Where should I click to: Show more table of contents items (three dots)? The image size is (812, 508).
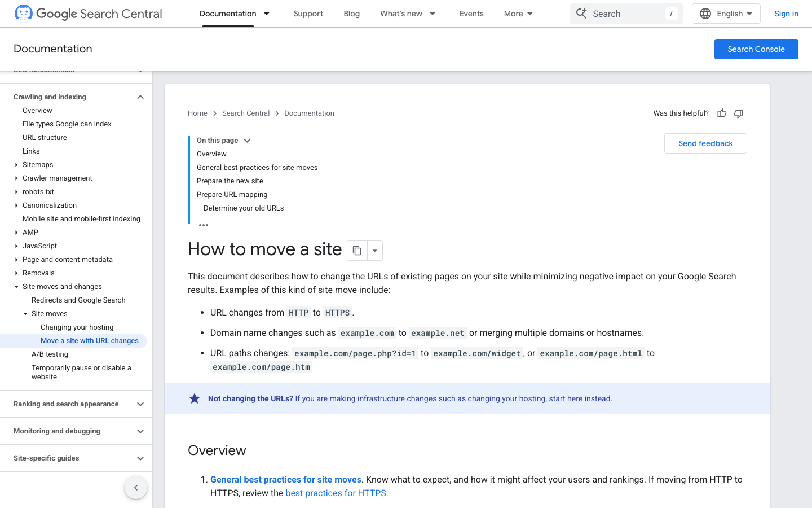tap(204, 225)
